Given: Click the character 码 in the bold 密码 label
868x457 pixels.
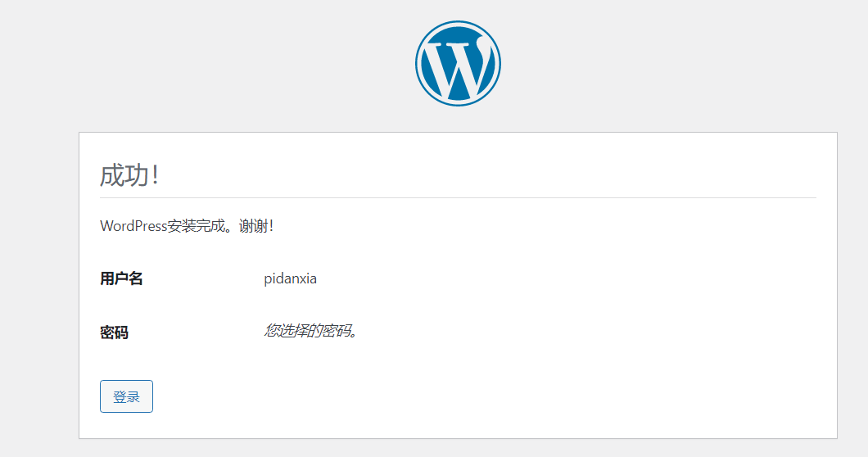Looking at the screenshot, I should (121, 333).
